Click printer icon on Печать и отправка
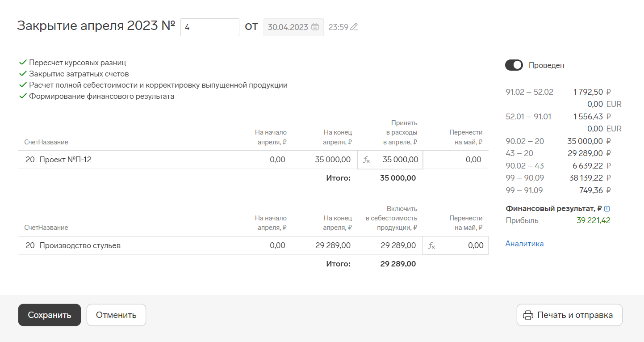 (x=528, y=315)
